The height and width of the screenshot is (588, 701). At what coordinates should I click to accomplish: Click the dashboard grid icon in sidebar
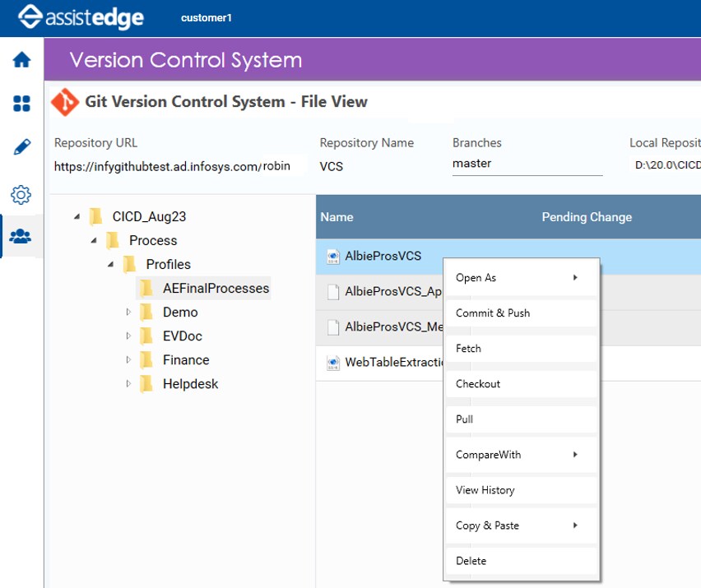[21, 104]
